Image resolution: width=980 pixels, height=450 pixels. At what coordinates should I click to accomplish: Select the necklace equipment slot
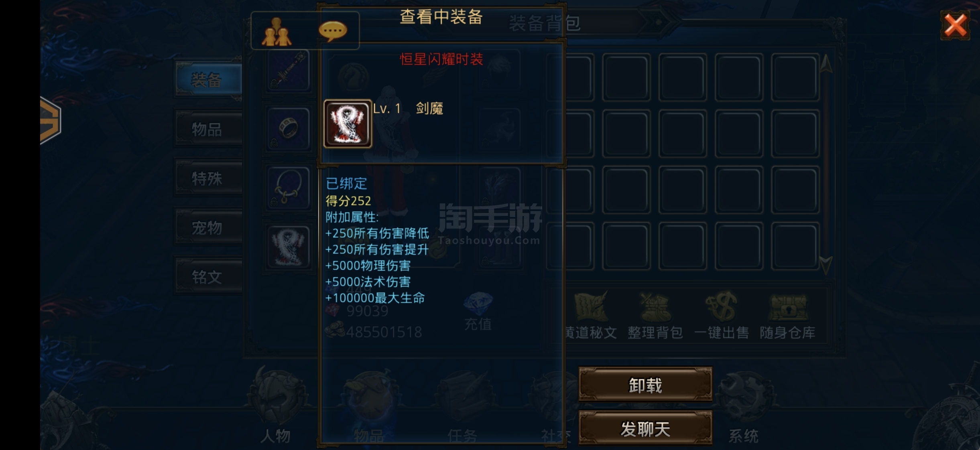[x=289, y=187]
